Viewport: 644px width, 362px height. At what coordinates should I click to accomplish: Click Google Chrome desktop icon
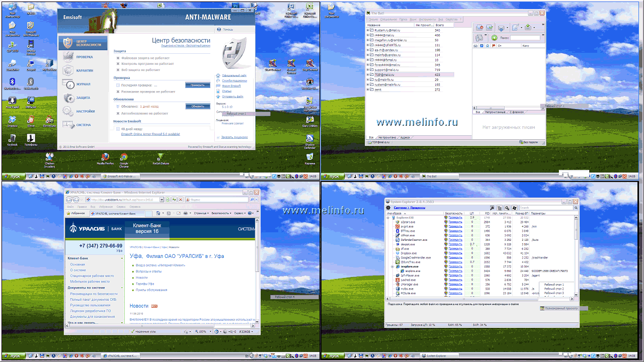pyautogui.click(x=124, y=159)
